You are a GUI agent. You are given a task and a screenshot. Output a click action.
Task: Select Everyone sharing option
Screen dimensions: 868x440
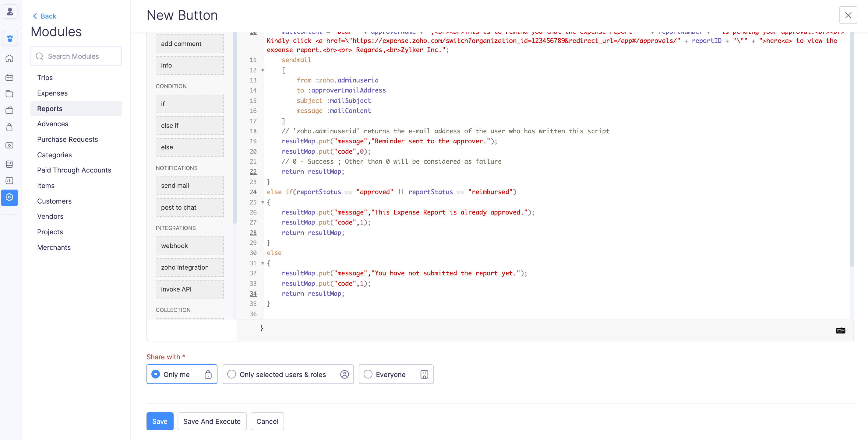pyautogui.click(x=368, y=374)
